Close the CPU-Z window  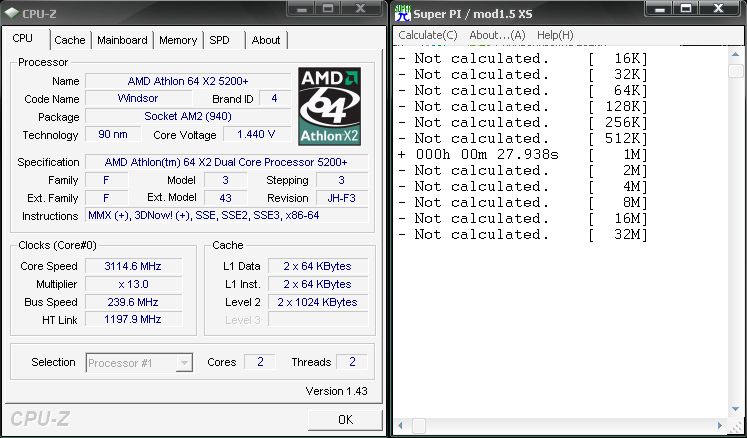coord(361,9)
